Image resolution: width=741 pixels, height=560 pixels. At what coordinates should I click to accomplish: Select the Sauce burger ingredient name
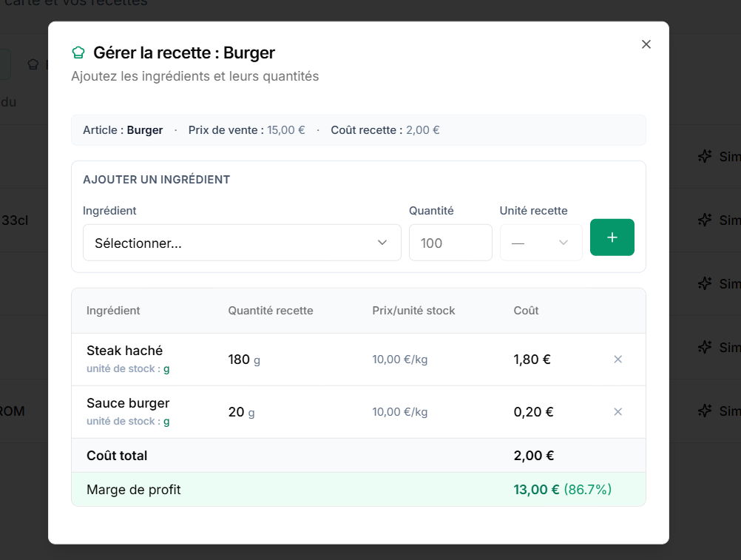[x=128, y=403]
